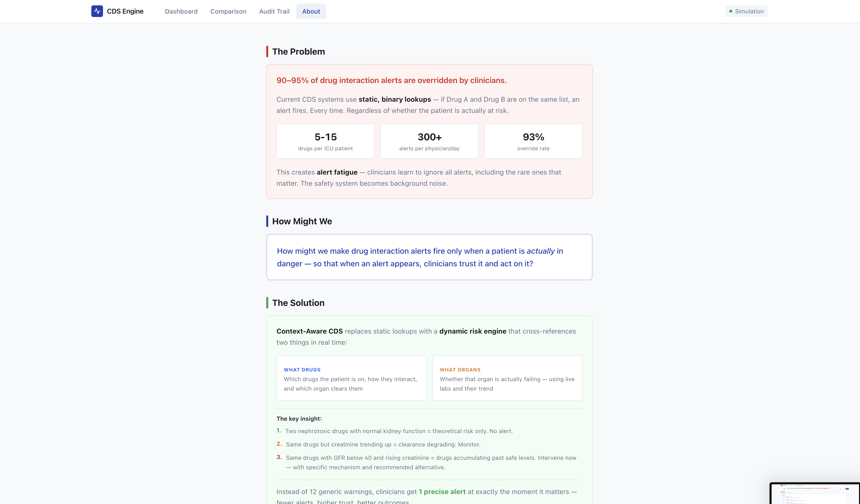Click the red 90–95% overridden headline

[391, 80]
